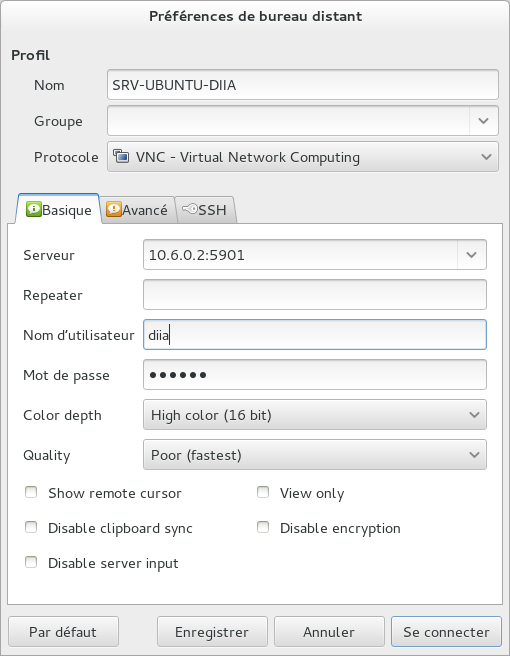Open the Color depth dropdown

[x=315, y=415]
